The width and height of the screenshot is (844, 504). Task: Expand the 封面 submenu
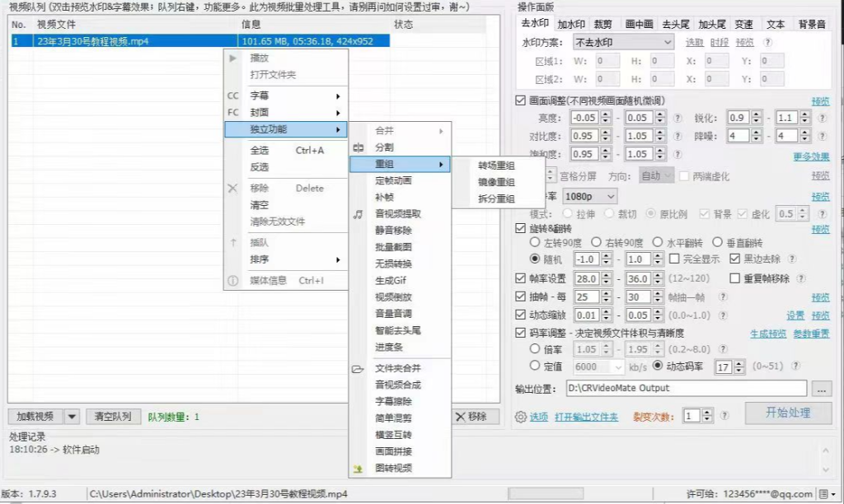click(286, 113)
